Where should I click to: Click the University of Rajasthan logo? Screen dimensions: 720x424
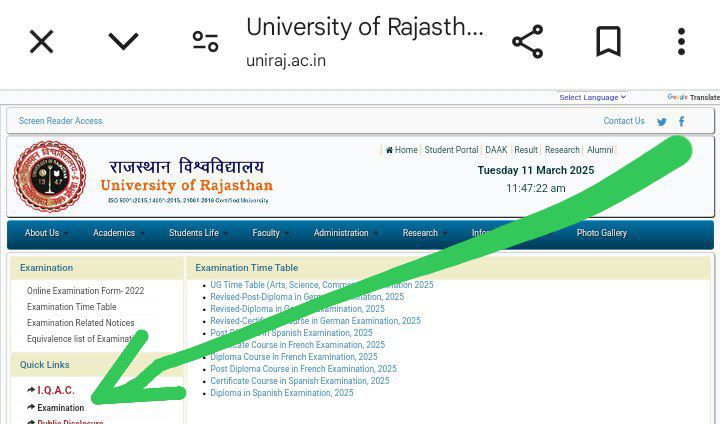(x=49, y=176)
